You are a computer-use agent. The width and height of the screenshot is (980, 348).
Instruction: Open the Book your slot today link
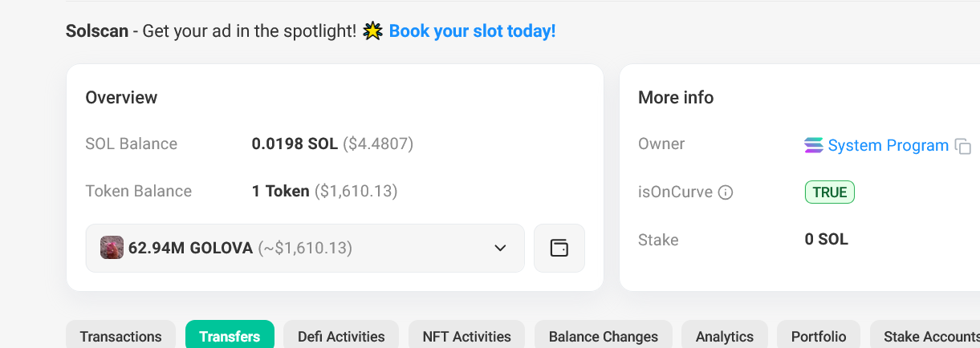tap(472, 32)
